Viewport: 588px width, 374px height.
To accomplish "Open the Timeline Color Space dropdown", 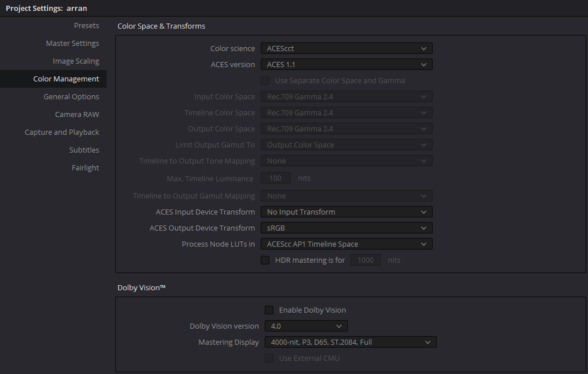I will click(x=347, y=113).
